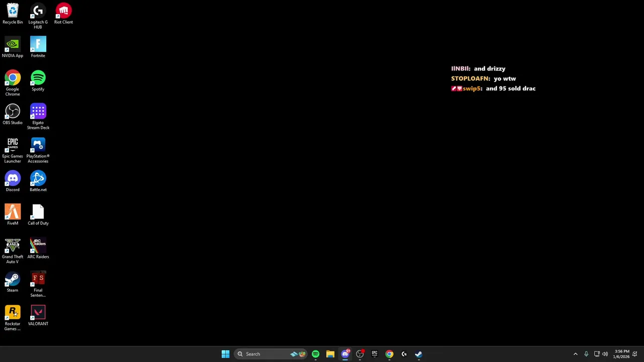This screenshot has width=644, height=362.
Task: Open Google Chrome from the taskbar
Action: click(x=389, y=354)
